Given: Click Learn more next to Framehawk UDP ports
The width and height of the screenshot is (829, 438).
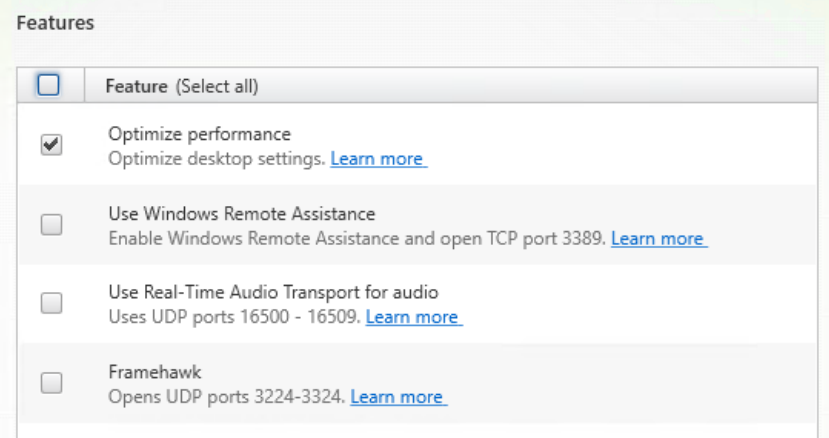Looking at the screenshot, I should click(x=397, y=397).
